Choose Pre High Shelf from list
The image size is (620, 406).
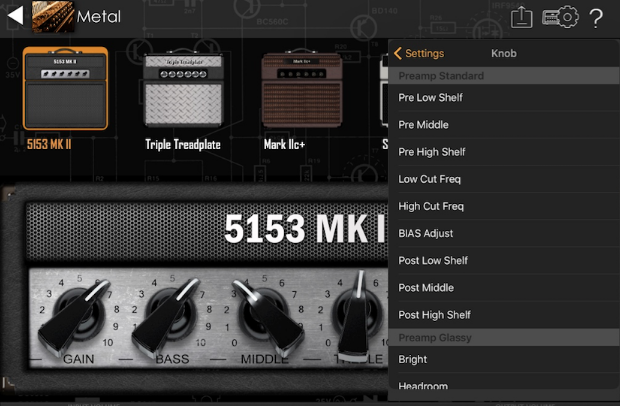point(431,152)
